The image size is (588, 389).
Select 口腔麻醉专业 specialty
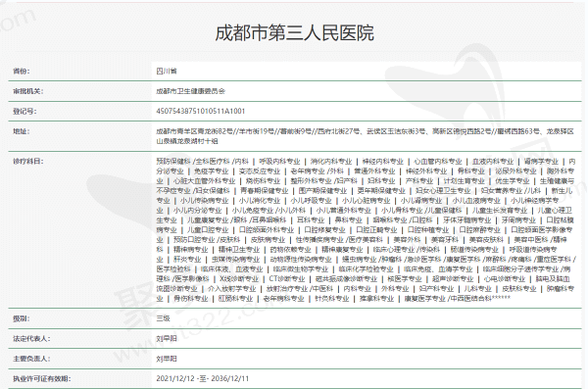(480, 230)
